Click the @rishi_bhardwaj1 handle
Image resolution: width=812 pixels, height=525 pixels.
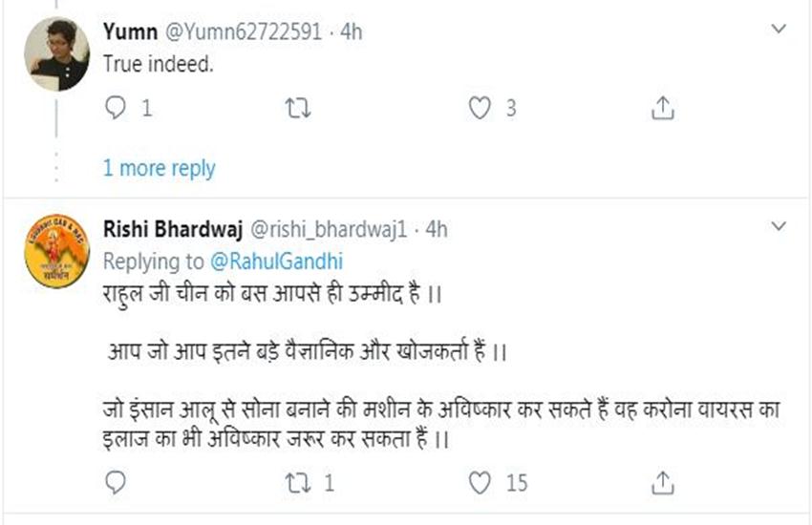pyautogui.click(x=329, y=229)
